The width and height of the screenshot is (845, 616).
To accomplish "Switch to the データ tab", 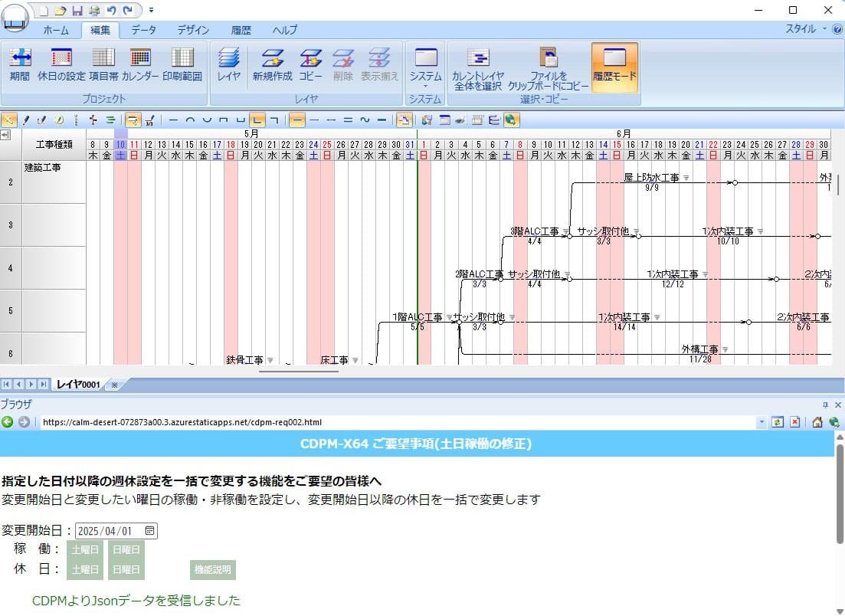I will [x=144, y=30].
